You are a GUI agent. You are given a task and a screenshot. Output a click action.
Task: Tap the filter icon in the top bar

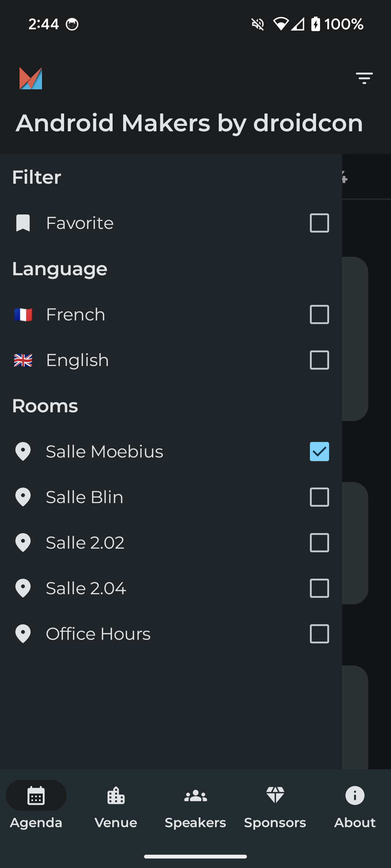pyautogui.click(x=364, y=78)
